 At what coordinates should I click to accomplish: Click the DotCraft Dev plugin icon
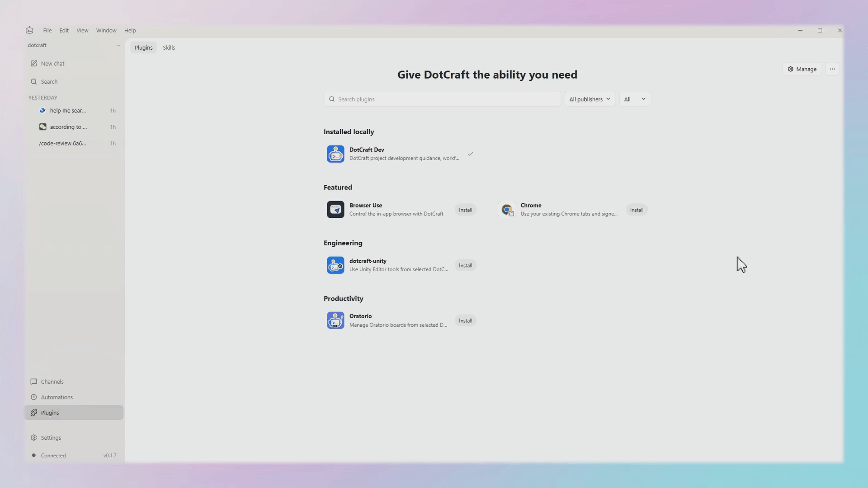335,154
